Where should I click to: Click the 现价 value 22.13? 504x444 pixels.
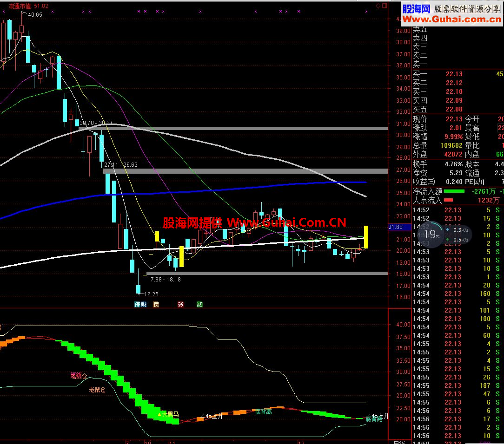454,119
